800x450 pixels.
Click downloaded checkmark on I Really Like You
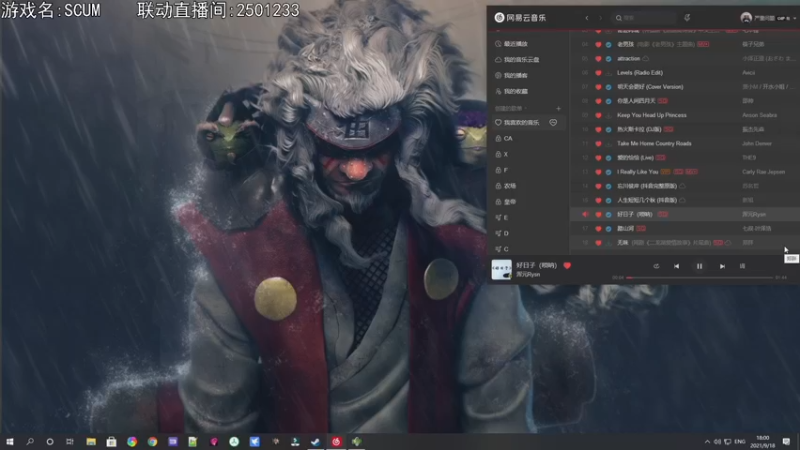point(609,172)
